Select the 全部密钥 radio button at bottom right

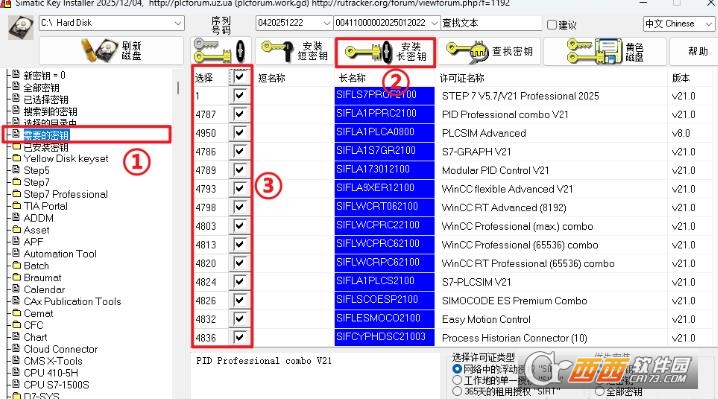(599, 391)
